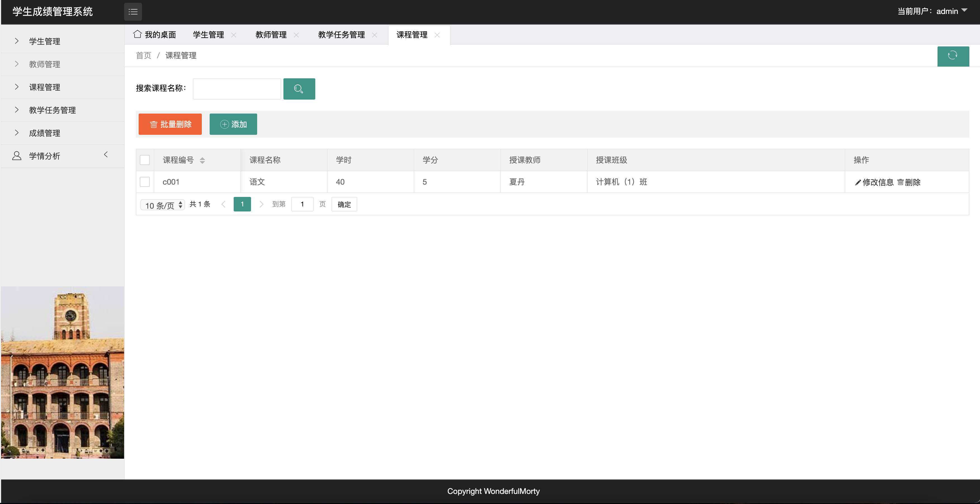Sort by 课程编号 using sort arrows
Image resolution: width=980 pixels, height=504 pixels.
coord(202,161)
